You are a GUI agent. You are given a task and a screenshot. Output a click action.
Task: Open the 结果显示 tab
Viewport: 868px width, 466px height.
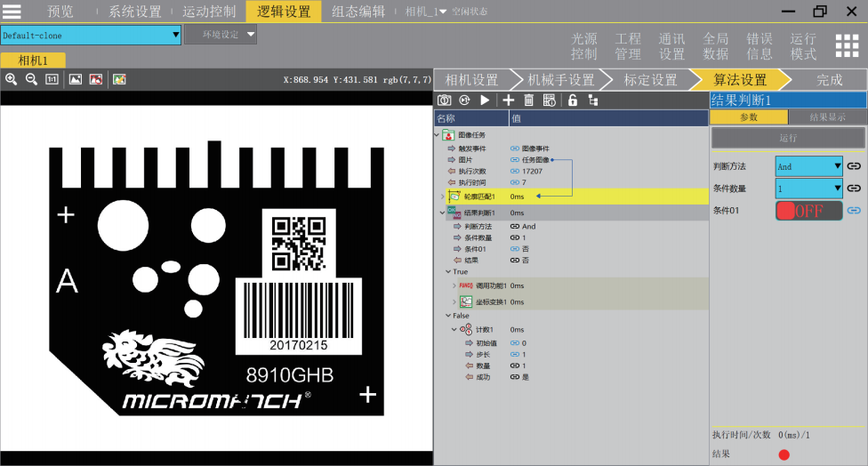(827, 117)
